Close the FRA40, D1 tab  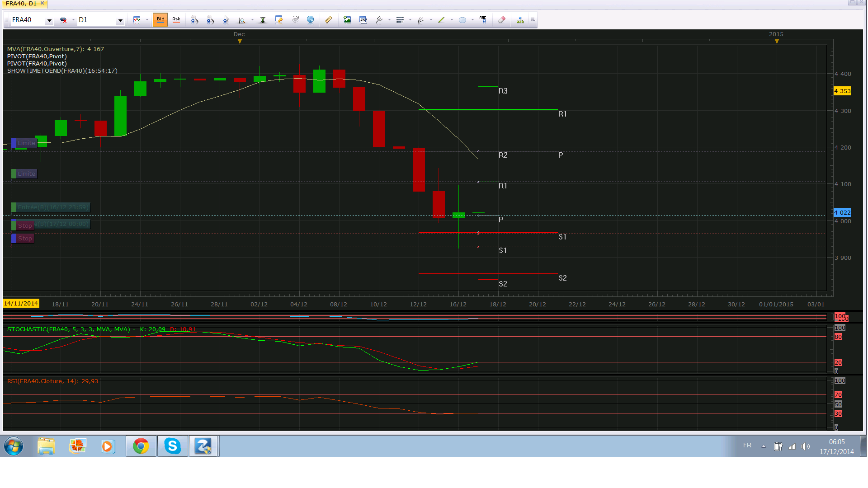[42, 3]
